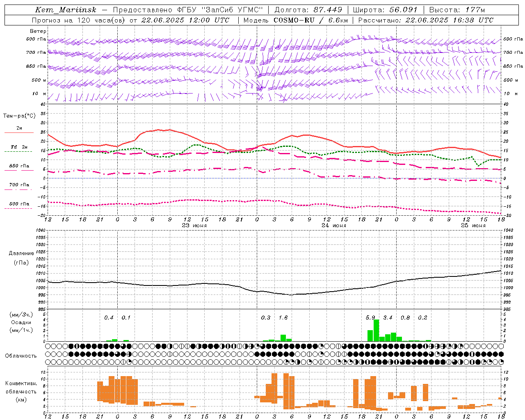
Task: Click the '(км)' convective cloud unit label
Action: [21, 399]
